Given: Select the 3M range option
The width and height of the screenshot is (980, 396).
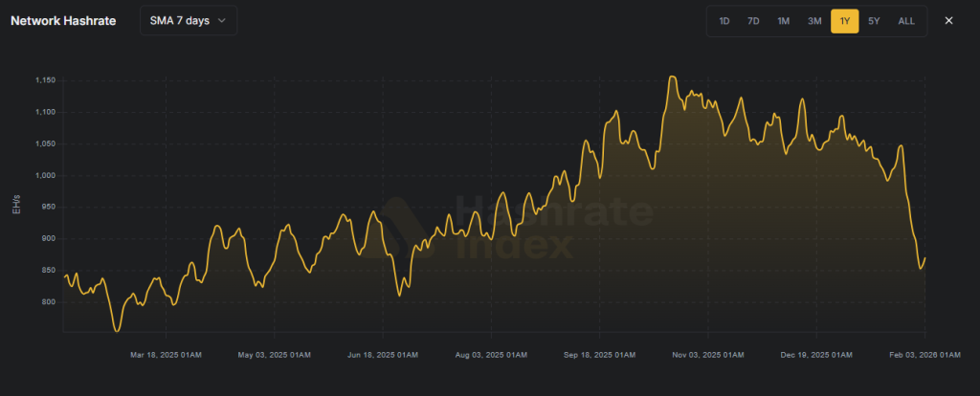Looking at the screenshot, I should click(814, 21).
